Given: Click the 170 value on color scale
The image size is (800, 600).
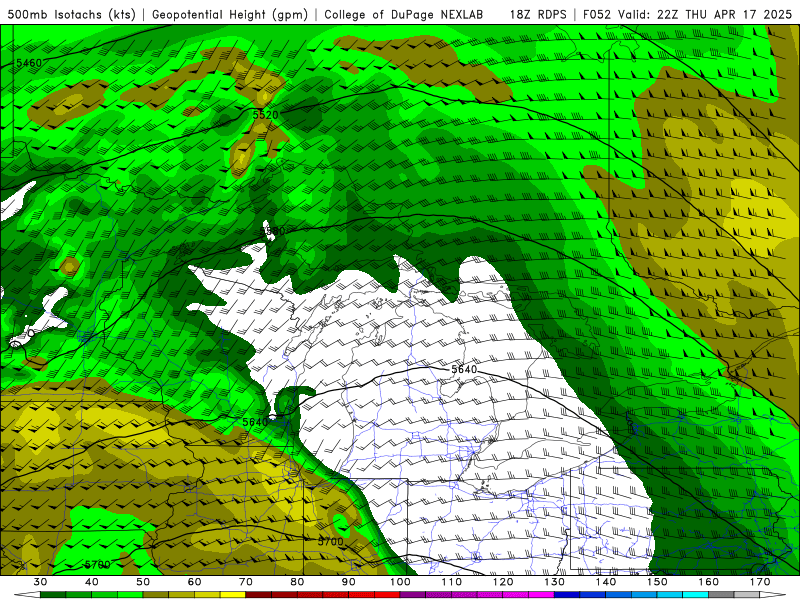Looking at the screenshot, I should coord(760,582).
